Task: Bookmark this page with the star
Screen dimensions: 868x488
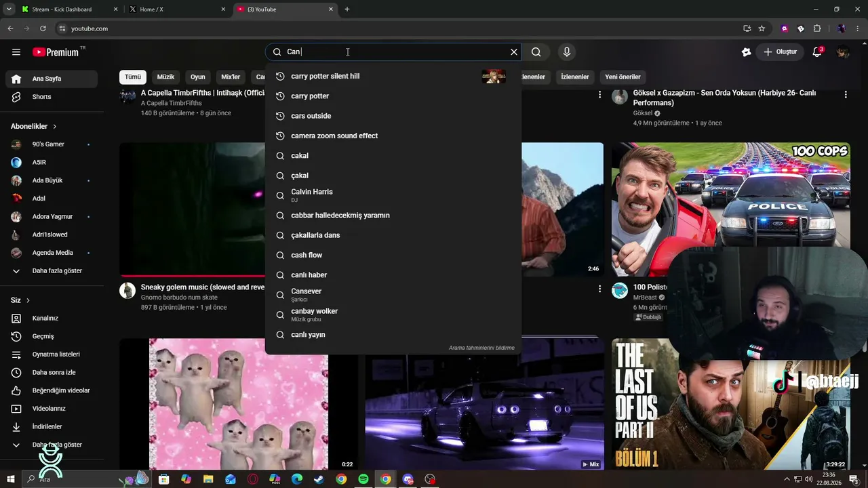Action: point(762,28)
